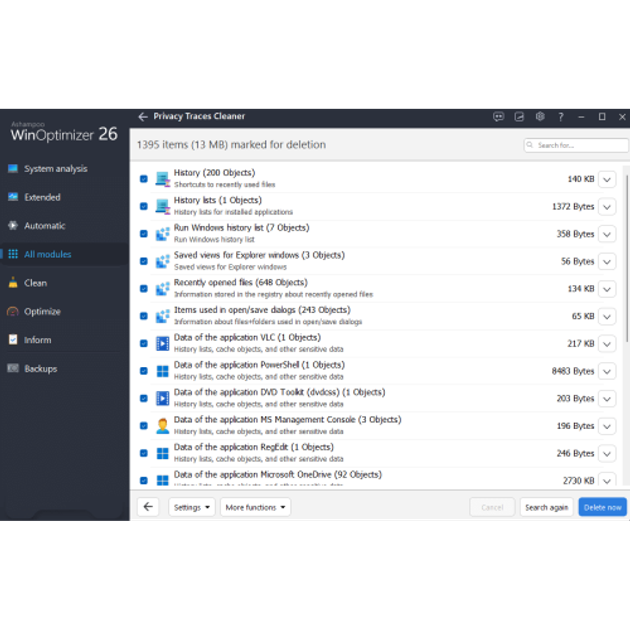Go to the Automatic section
The width and height of the screenshot is (630, 630).
(64, 225)
